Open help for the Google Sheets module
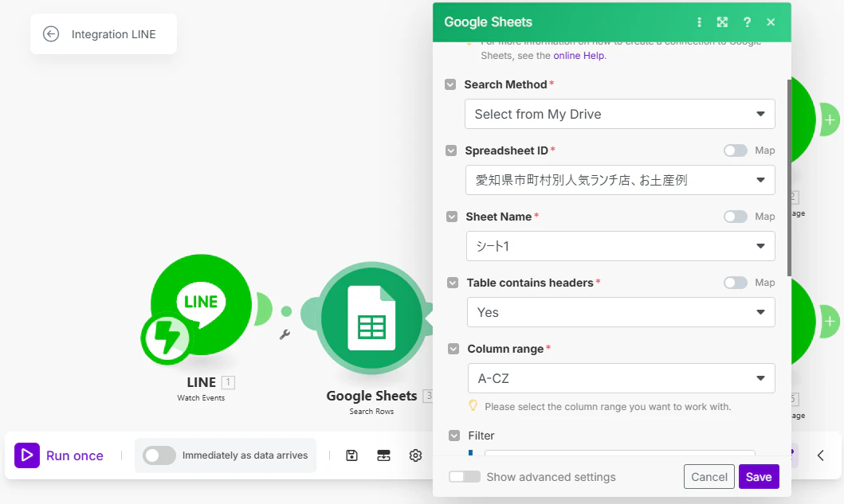 point(747,22)
